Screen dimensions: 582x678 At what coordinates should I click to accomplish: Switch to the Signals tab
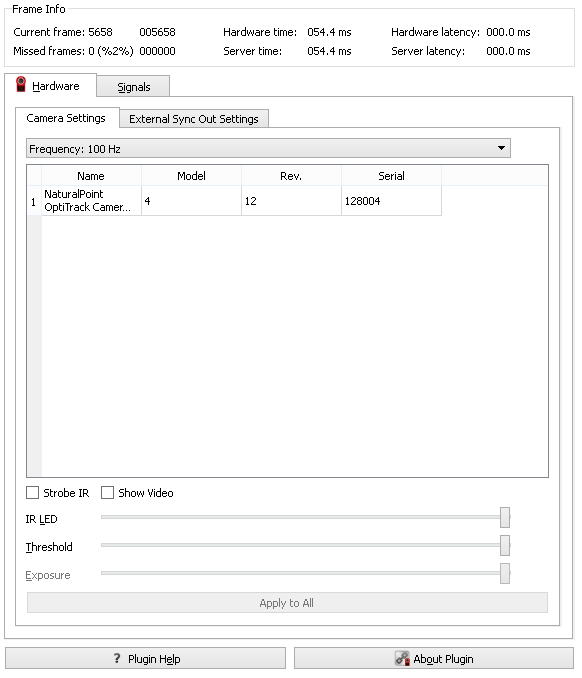(x=133, y=86)
